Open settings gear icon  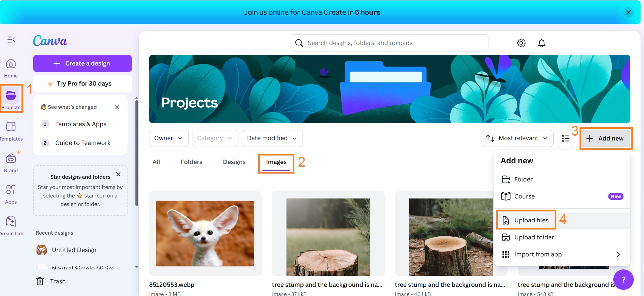click(x=521, y=43)
